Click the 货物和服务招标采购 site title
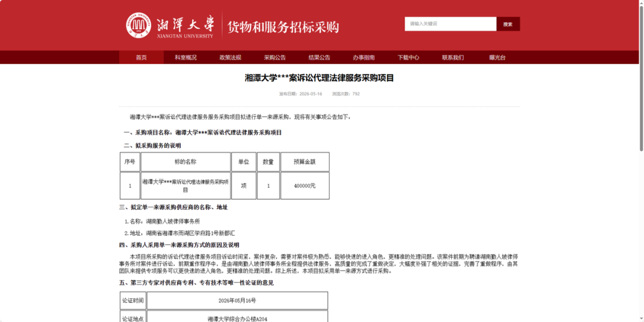 tap(283, 27)
